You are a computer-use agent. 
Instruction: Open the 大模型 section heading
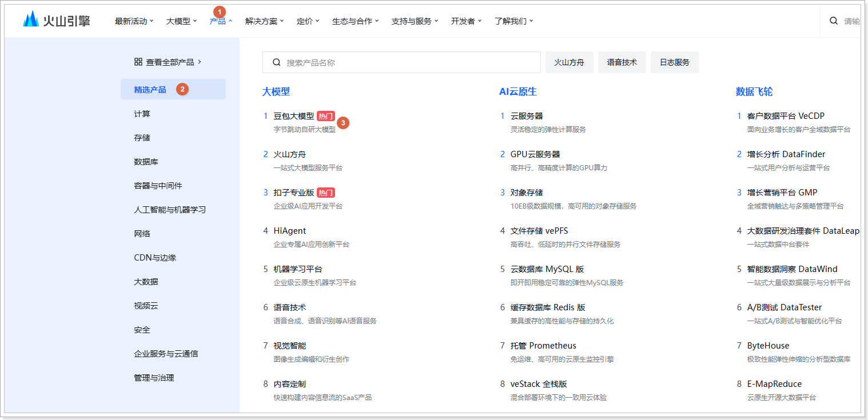pyautogui.click(x=276, y=91)
